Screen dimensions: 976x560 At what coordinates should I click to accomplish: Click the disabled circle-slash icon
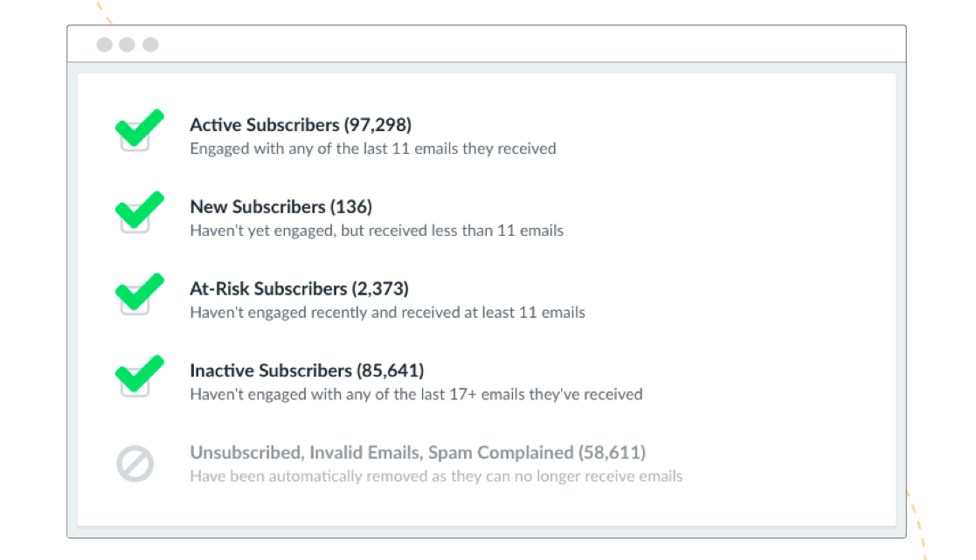tap(135, 464)
